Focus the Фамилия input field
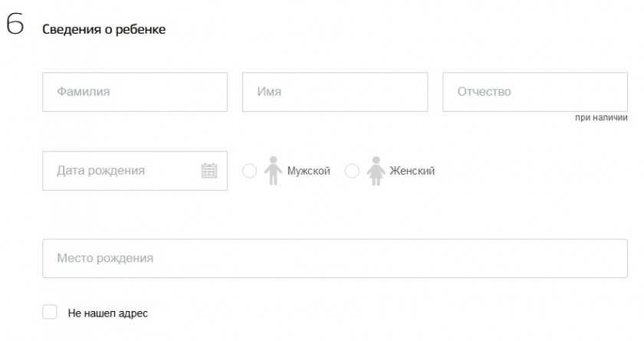The width and height of the screenshot is (644, 341). 135,92
